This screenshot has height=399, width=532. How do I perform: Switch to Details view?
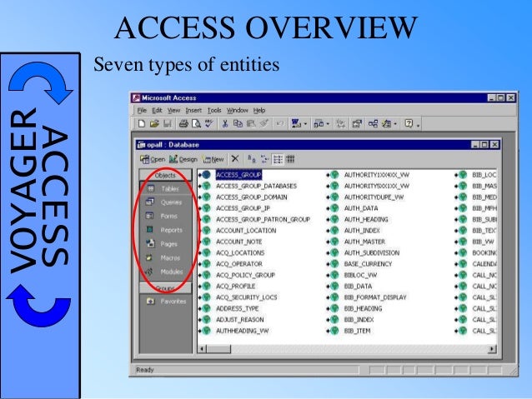click(290, 159)
